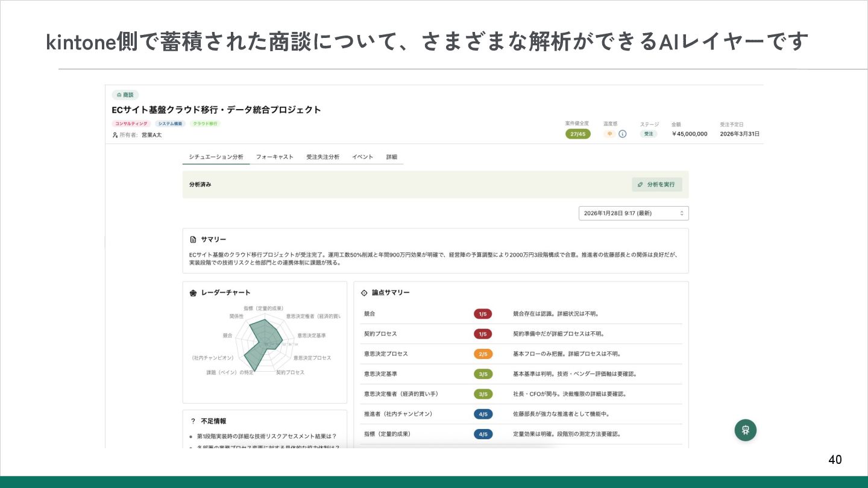Open the 受注失注分析 tab
This screenshot has width=868, height=488.
click(322, 157)
